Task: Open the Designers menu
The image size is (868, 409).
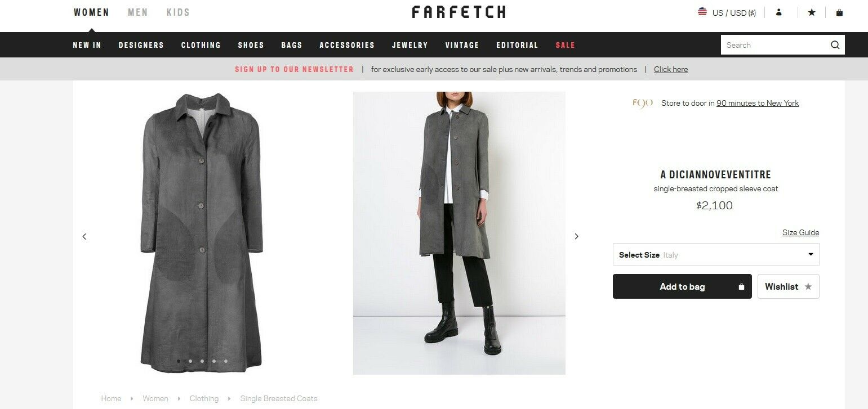Action: 141,45
